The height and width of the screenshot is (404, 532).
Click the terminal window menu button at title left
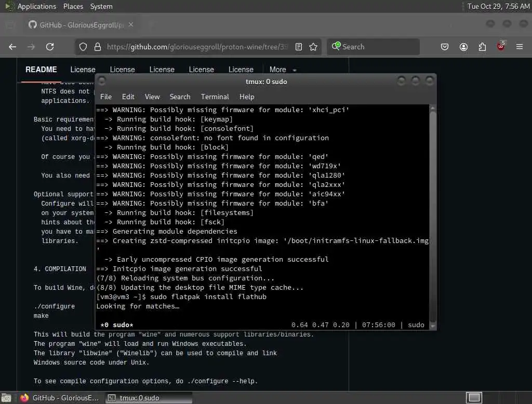102,80
